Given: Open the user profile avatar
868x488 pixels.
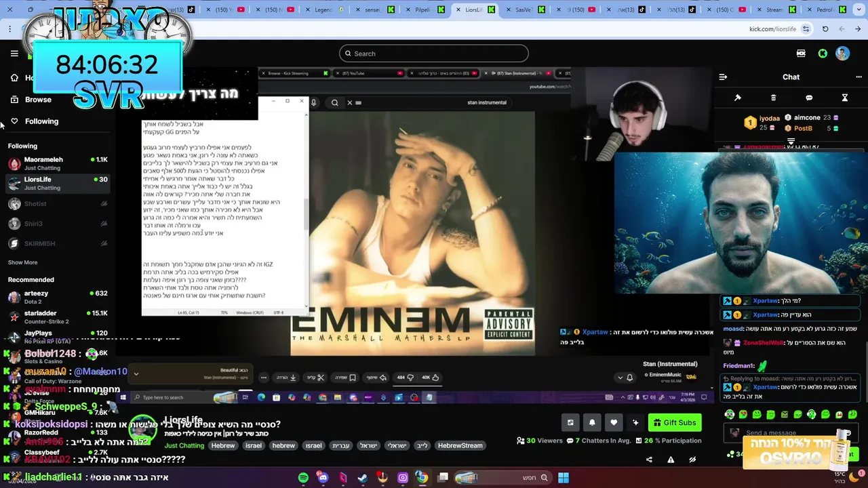Looking at the screenshot, I should click(843, 54).
